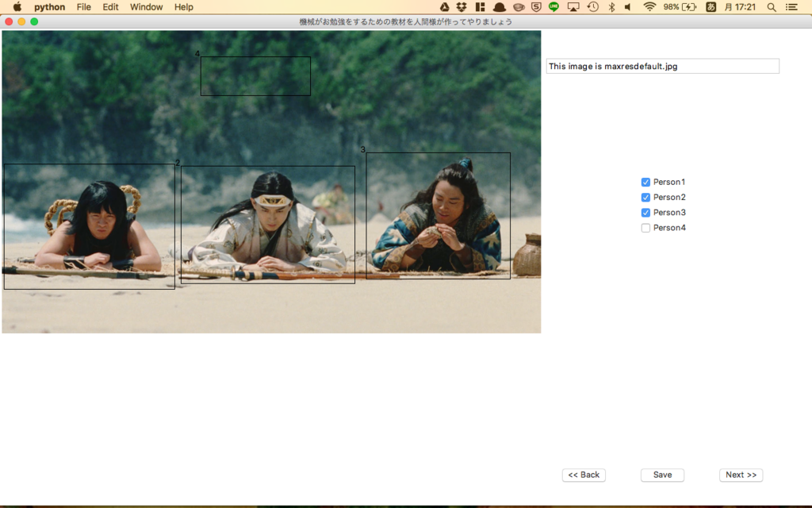Open the File menu

point(83,6)
